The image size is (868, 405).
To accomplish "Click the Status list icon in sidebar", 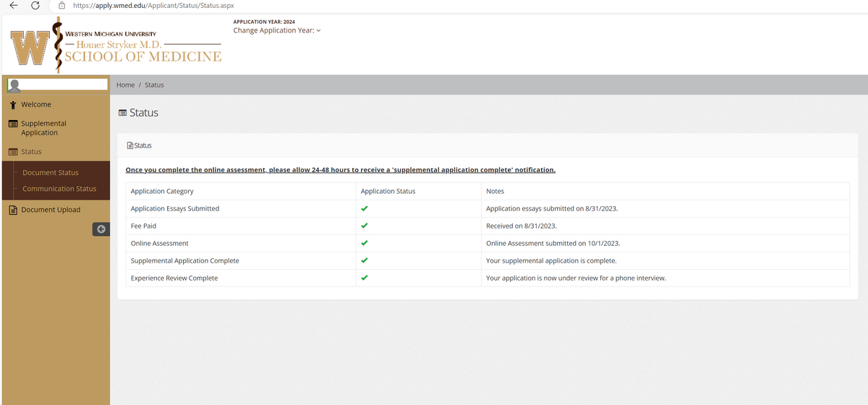I will [x=13, y=152].
